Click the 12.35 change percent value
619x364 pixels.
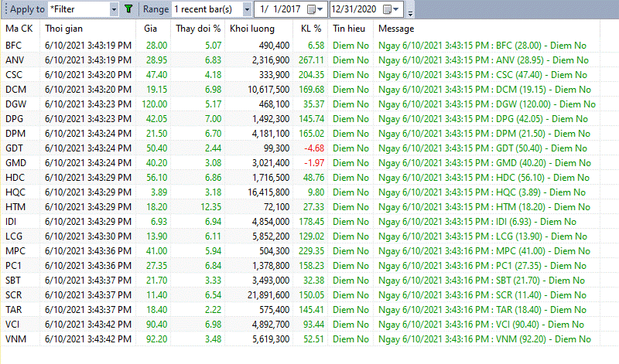click(x=210, y=206)
